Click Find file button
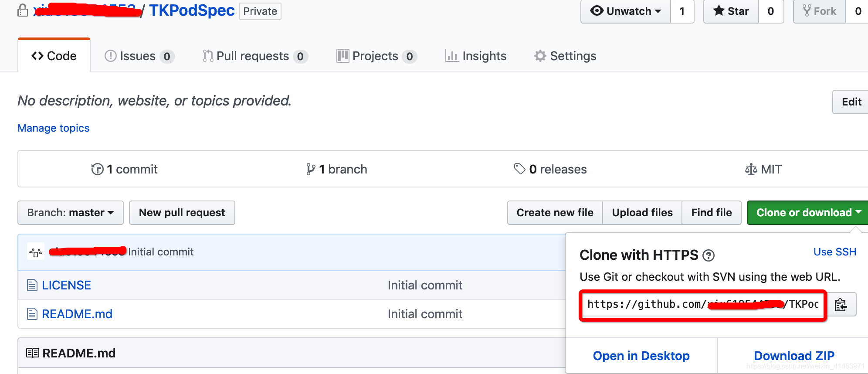868x374 pixels. [x=712, y=213]
